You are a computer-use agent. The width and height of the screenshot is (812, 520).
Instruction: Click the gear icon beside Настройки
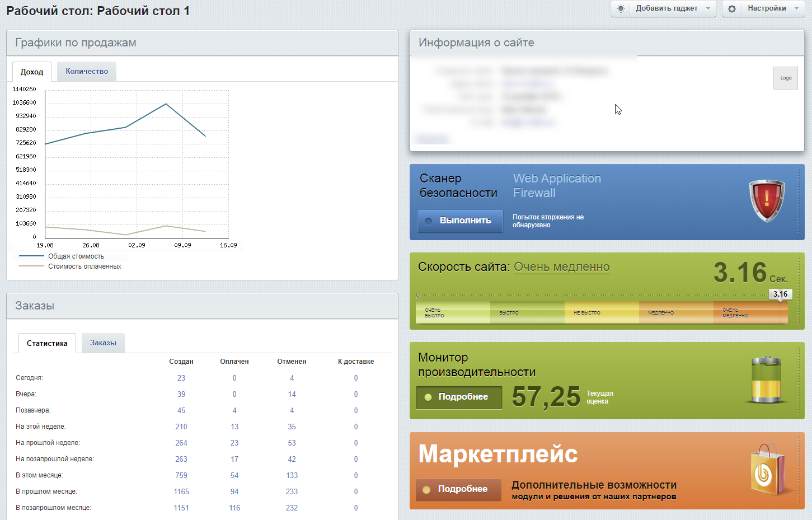click(x=732, y=8)
